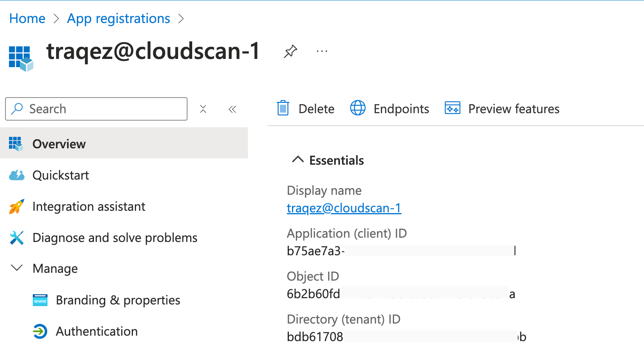Viewport: 644px width, 354px height.
Task: Pin the app registration page
Action: click(x=290, y=52)
